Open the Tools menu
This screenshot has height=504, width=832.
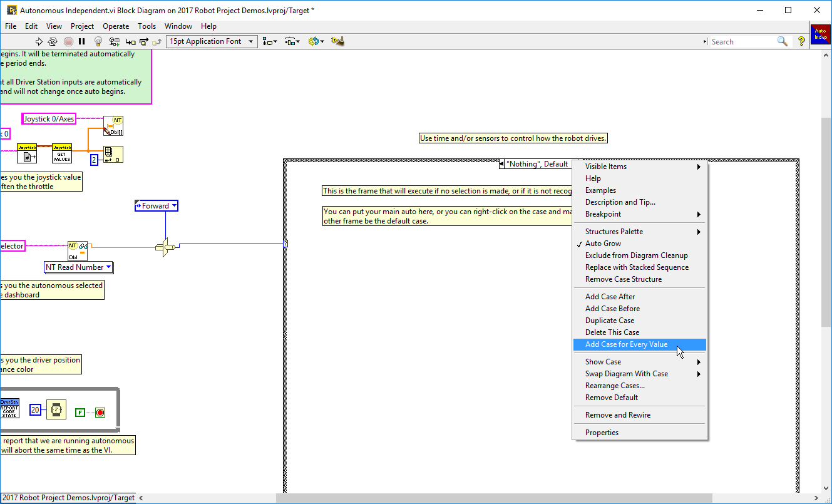pos(146,26)
